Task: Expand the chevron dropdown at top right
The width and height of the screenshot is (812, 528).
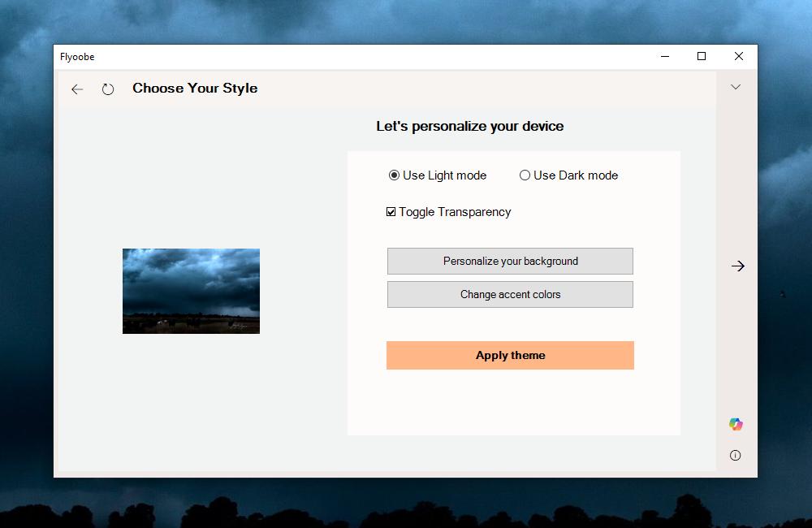Action: [x=736, y=87]
